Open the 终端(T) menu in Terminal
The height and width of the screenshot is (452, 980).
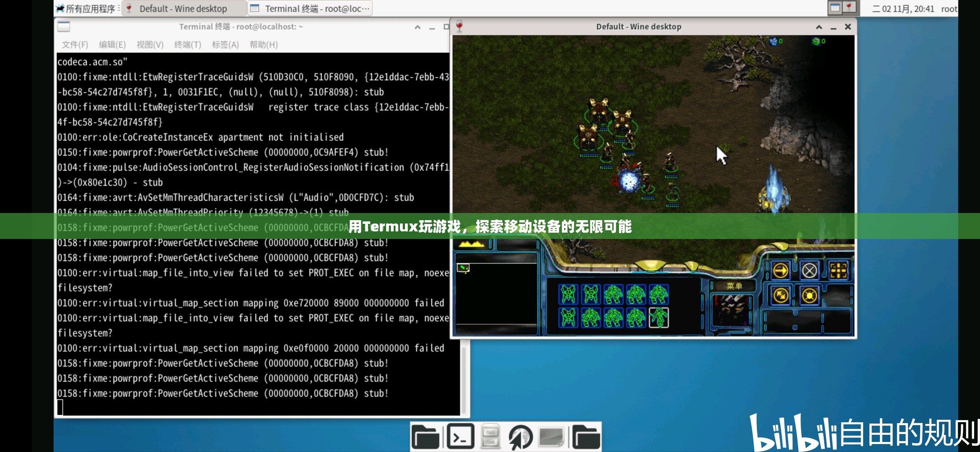[x=188, y=45]
